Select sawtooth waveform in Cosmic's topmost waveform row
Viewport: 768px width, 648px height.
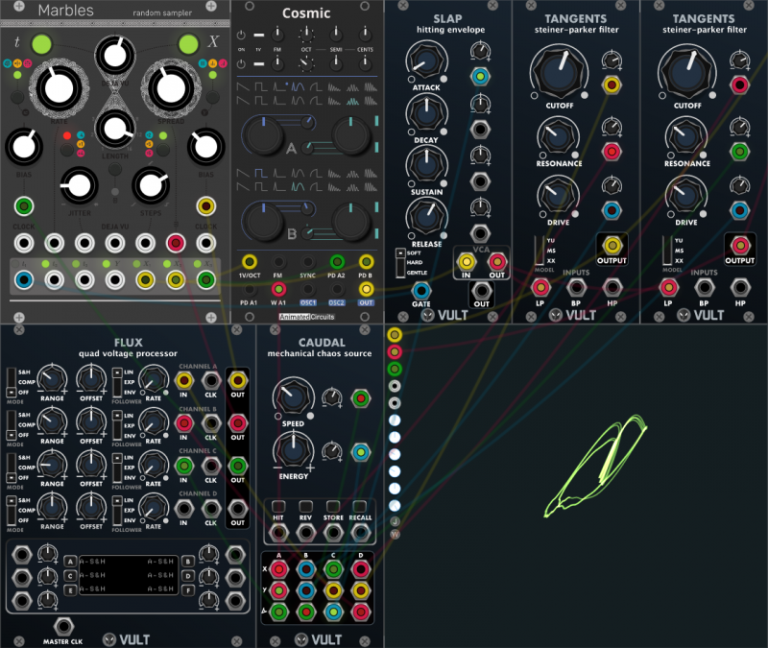[x=242, y=87]
